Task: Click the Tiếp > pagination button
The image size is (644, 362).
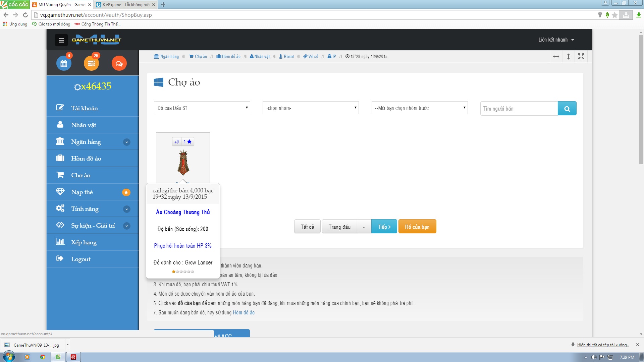Action: [384, 227]
